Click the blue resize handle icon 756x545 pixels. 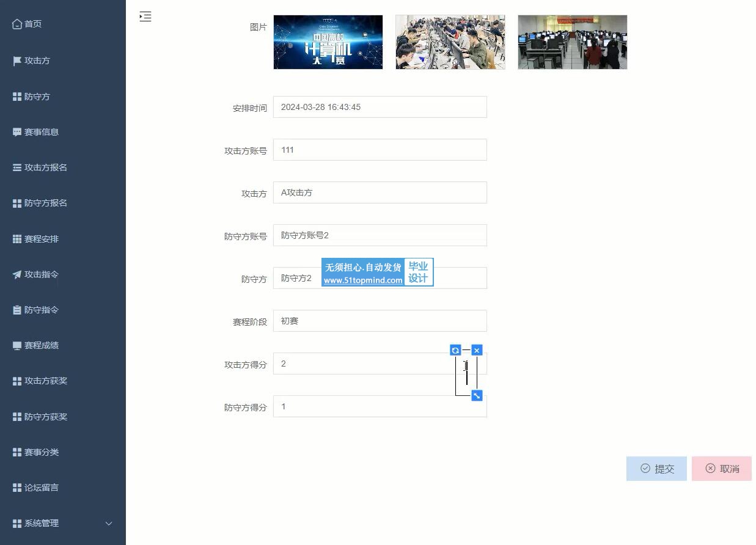477,395
